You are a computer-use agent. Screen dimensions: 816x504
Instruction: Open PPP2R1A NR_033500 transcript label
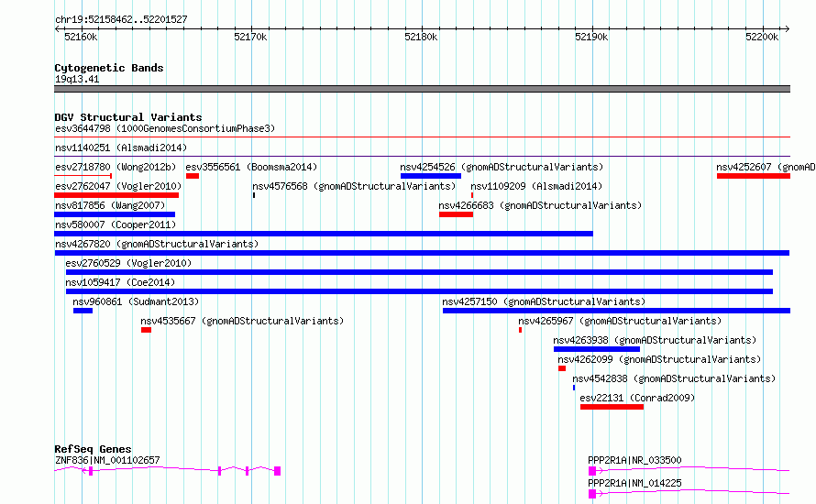pyautogui.click(x=634, y=460)
